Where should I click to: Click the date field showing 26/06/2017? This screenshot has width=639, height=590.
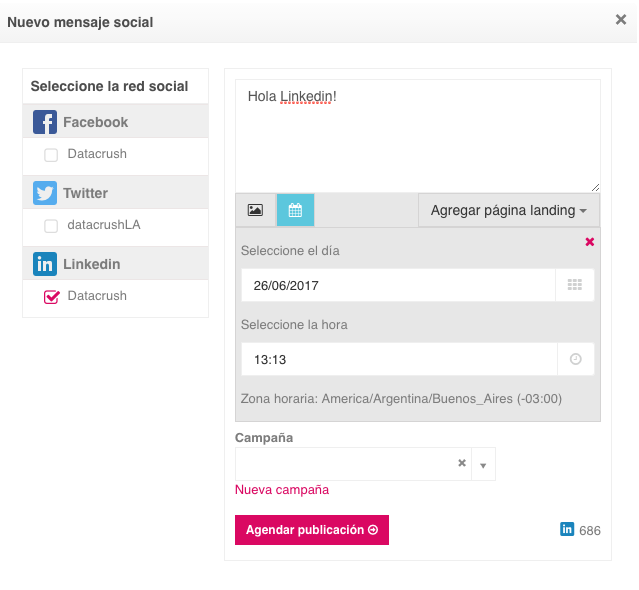(398, 285)
